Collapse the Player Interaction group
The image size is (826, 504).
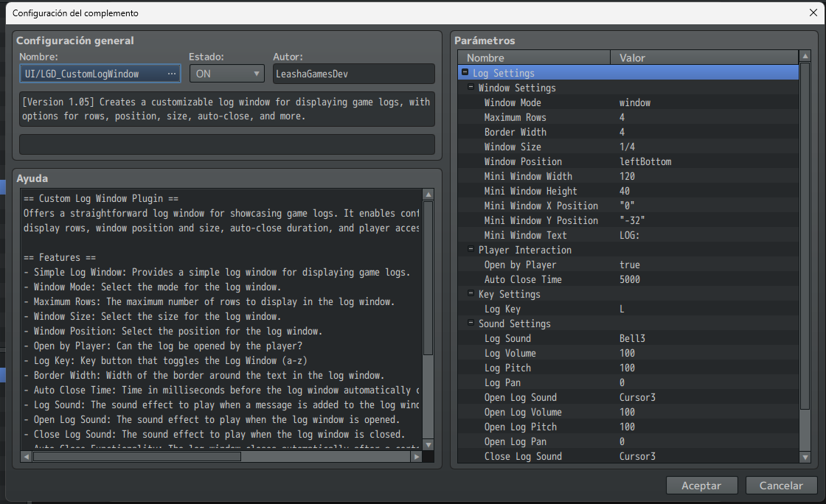pyautogui.click(x=471, y=249)
